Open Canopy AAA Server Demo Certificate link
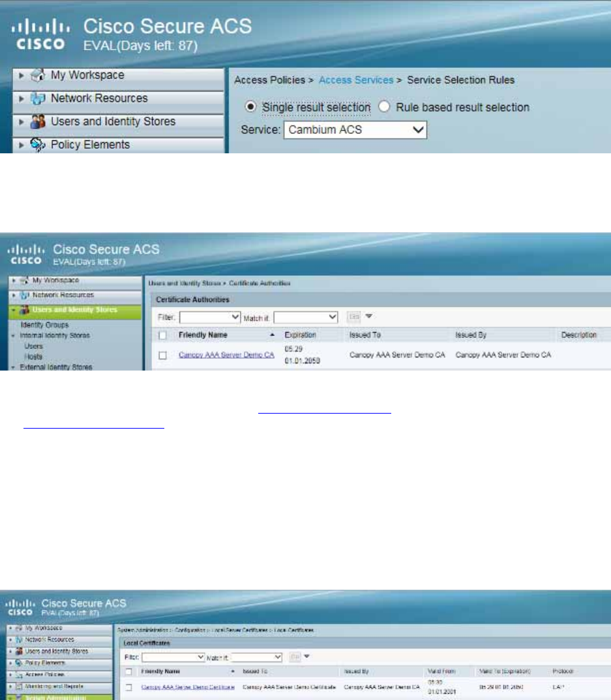 [188, 687]
